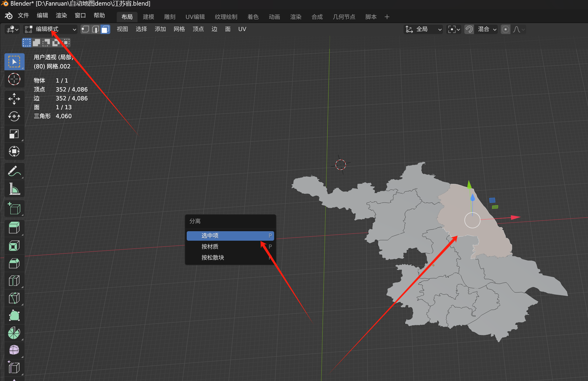Image resolution: width=588 pixels, height=381 pixels.
Task: Select the Scale tool
Action: [14, 134]
